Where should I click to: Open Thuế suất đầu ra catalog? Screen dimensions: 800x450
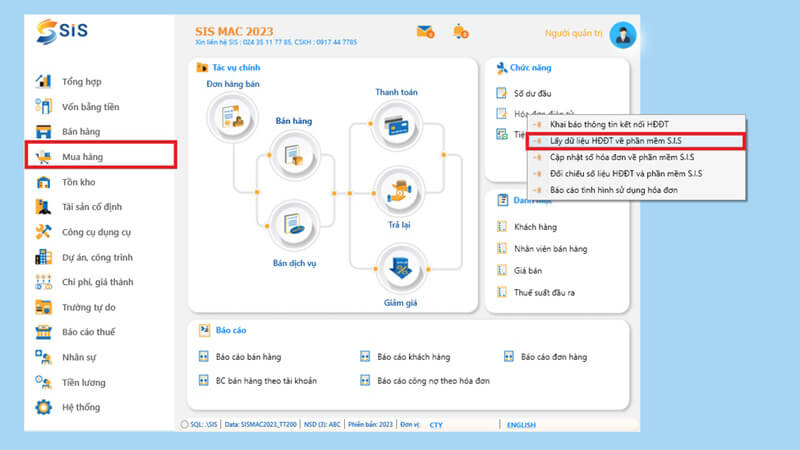pos(544,293)
